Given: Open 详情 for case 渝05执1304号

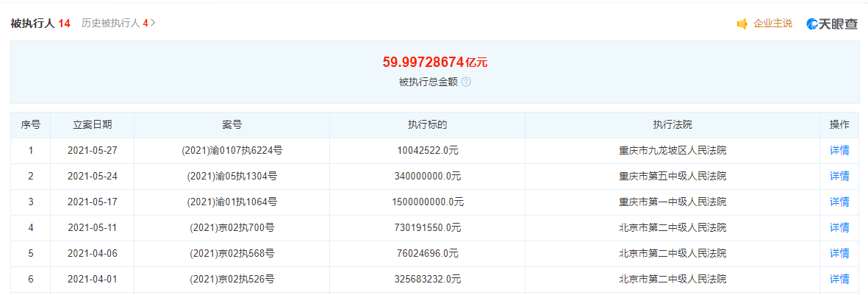Looking at the screenshot, I should click(839, 177).
